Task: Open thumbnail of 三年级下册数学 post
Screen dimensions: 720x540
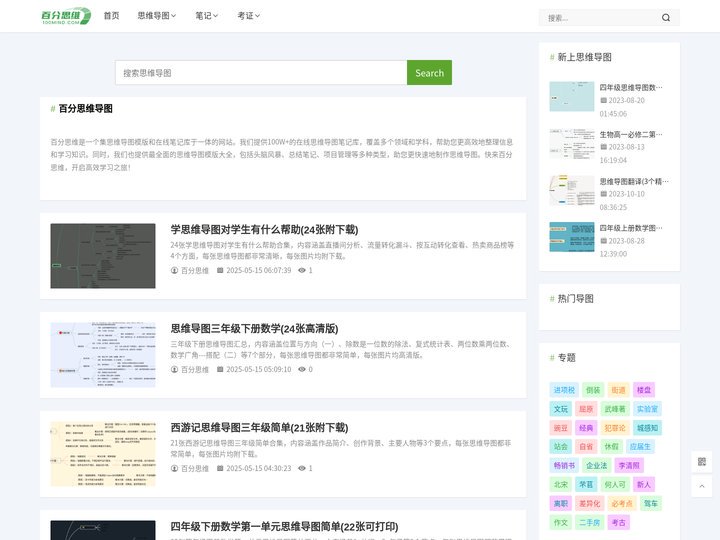Action: coord(103,355)
